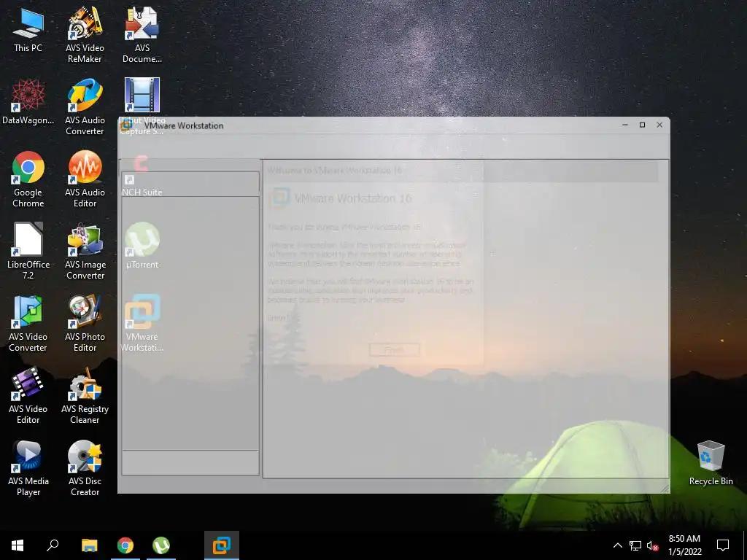
Task: Select AVS Media Player icon
Action: click(x=28, y=469)
